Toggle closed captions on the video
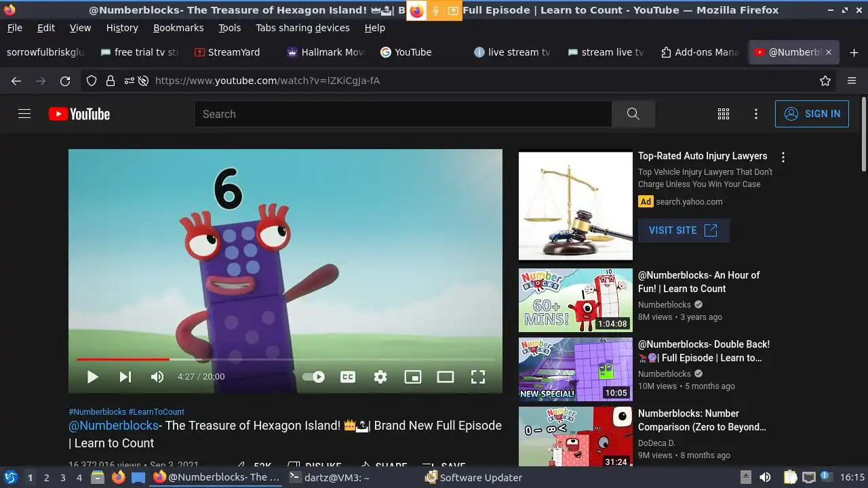This screenshot has width=868, height=488. point(348,377)
